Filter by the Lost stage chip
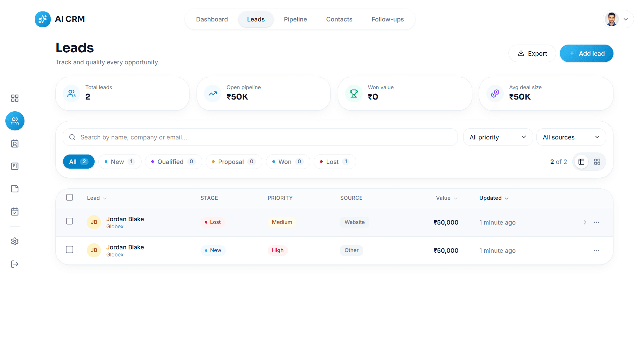The height and width of the screenshot is (362, 644). 335,162
